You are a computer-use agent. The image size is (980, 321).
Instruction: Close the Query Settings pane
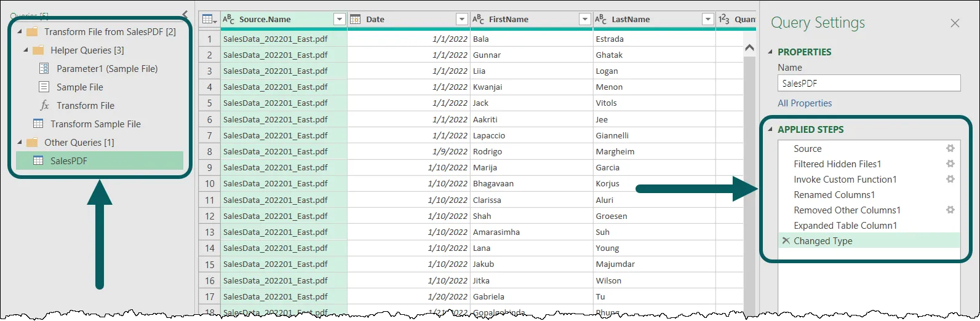(x=955, y=23)
